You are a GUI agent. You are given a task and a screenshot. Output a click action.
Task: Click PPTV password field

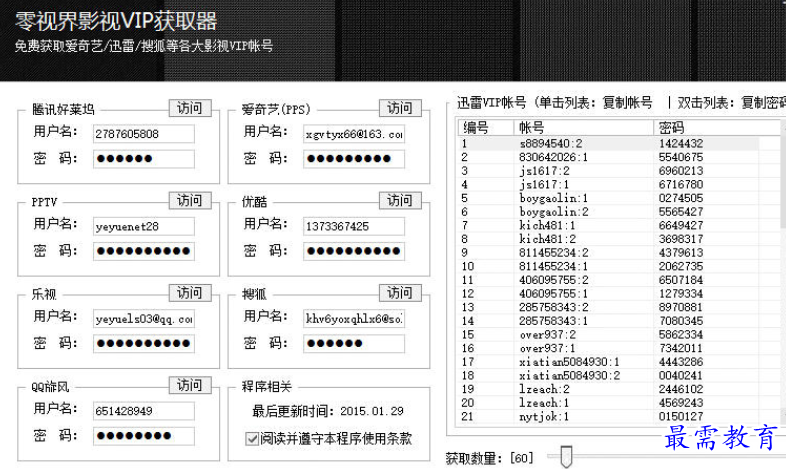[x=144, y=251]
